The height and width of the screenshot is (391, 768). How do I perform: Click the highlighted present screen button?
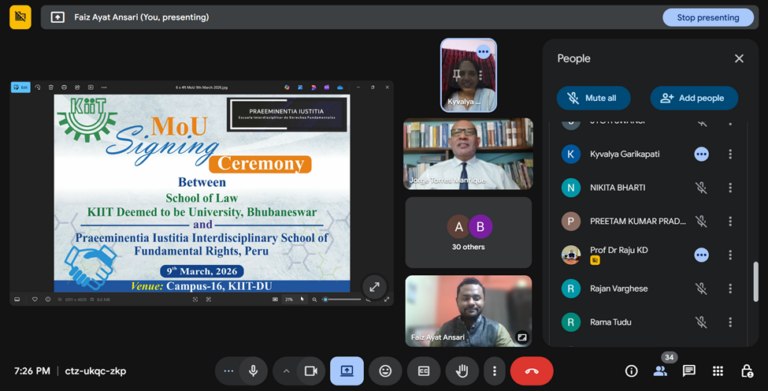(x=347, y=371)
